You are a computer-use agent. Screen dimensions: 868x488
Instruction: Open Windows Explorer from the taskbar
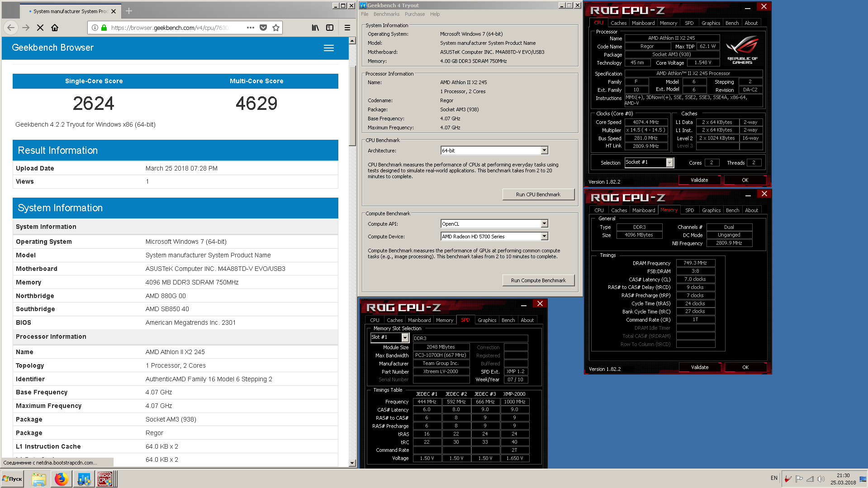pos(39,479)
